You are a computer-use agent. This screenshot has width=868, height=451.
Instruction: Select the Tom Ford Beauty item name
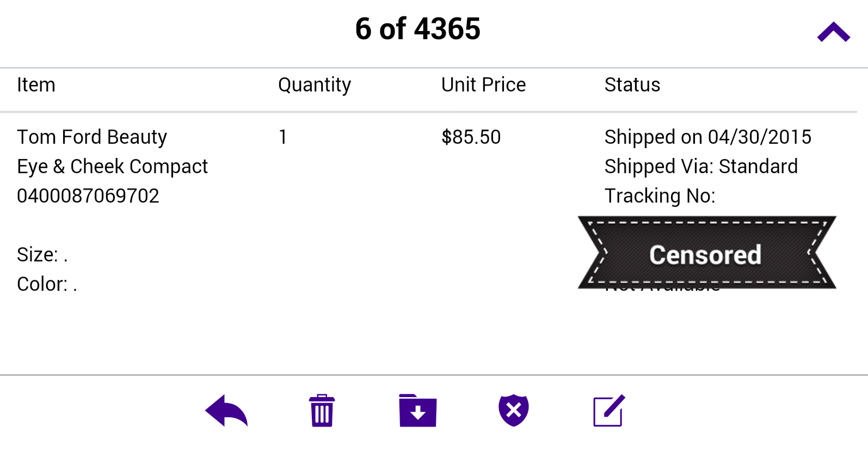point(92,137)
